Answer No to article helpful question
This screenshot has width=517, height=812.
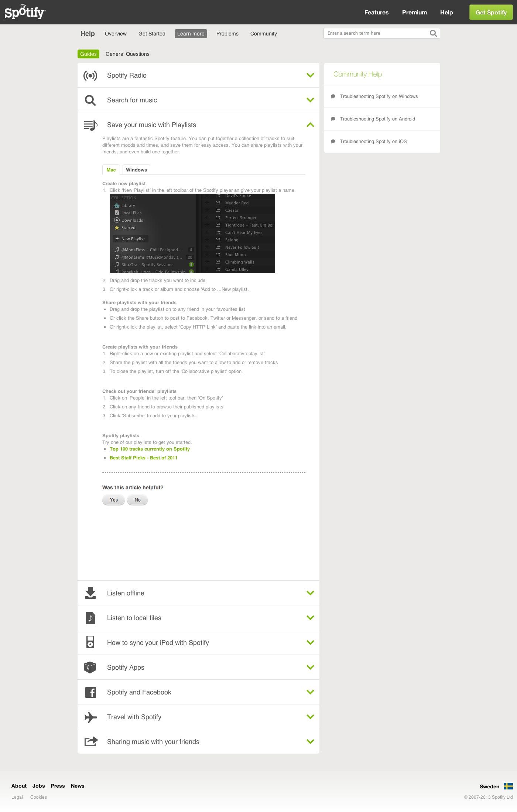[137, 500]
